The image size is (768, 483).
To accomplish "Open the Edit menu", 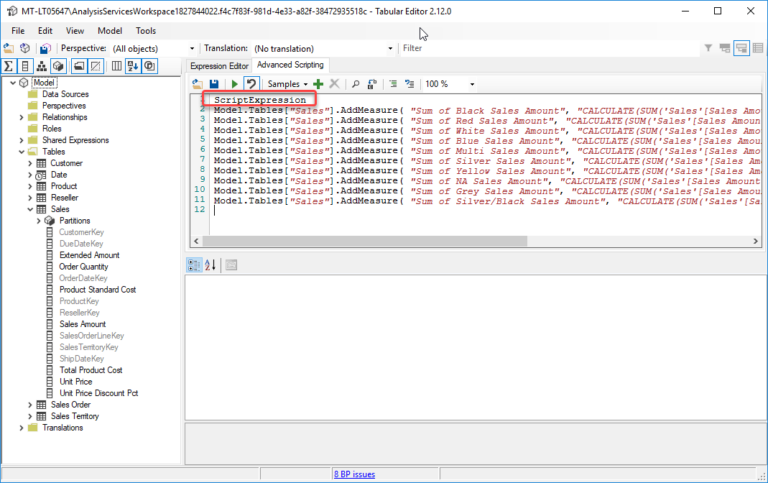I will (x=45, y=30).
